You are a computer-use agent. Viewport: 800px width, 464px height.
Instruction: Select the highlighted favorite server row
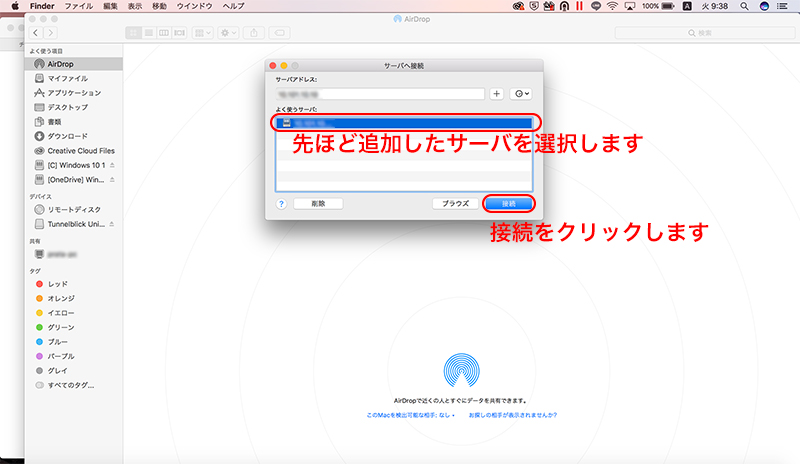404,123
